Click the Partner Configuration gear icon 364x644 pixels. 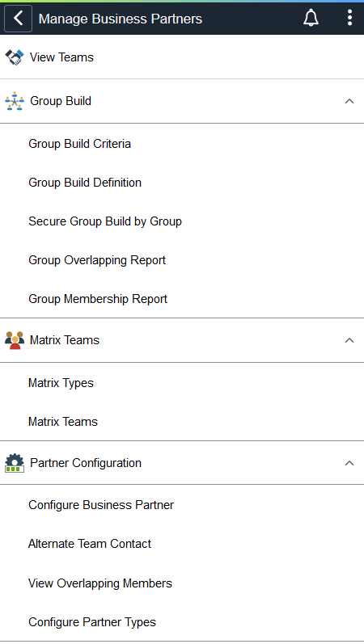(x=15, y=463)
